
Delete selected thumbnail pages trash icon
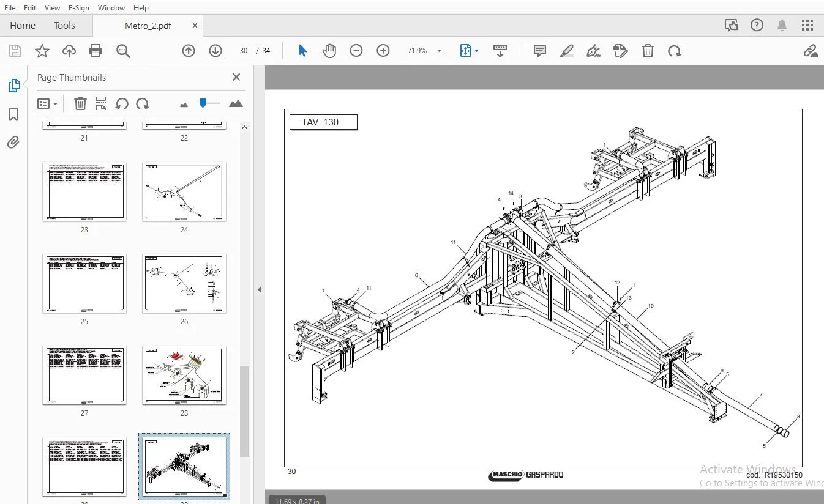[80, 103]
